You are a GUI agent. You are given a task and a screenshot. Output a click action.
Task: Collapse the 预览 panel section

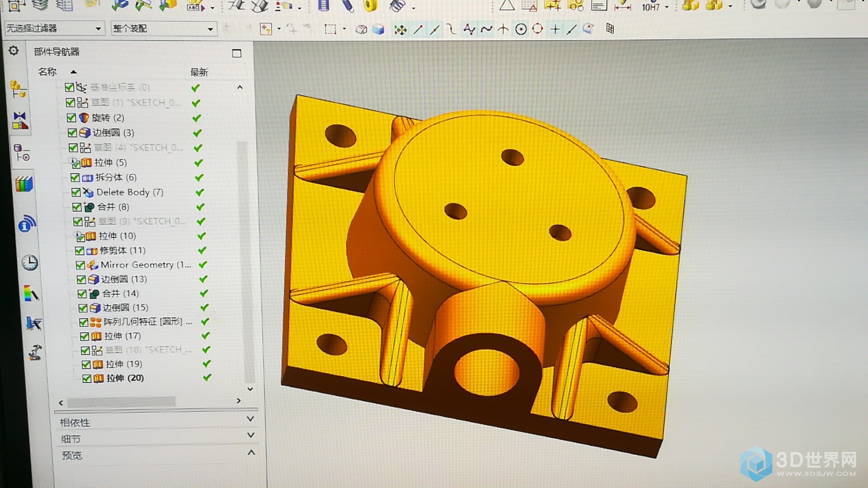[x=251, y=452]
